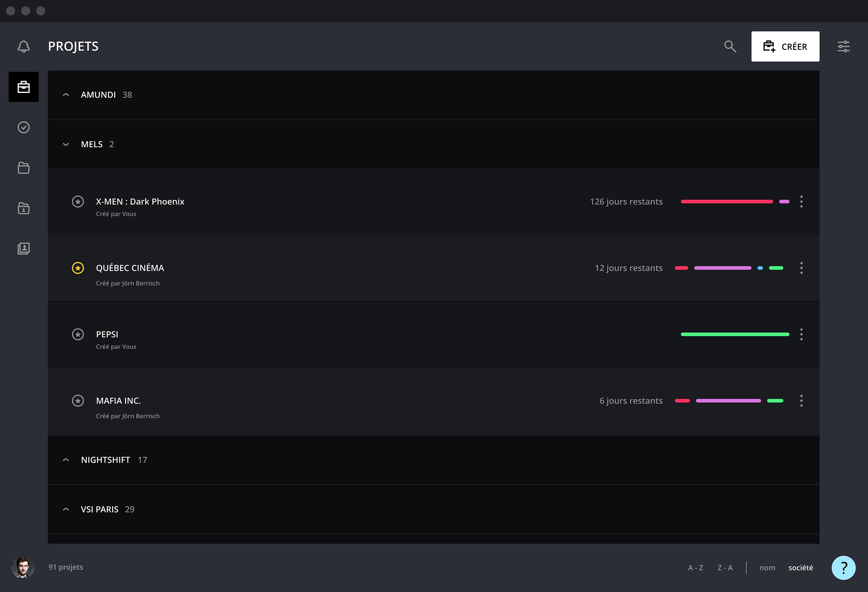Click QUÉBEC CINÉMA purple progress segment
Image resolution: width=868 pixels, height=592 pixels.
(723, 268)
